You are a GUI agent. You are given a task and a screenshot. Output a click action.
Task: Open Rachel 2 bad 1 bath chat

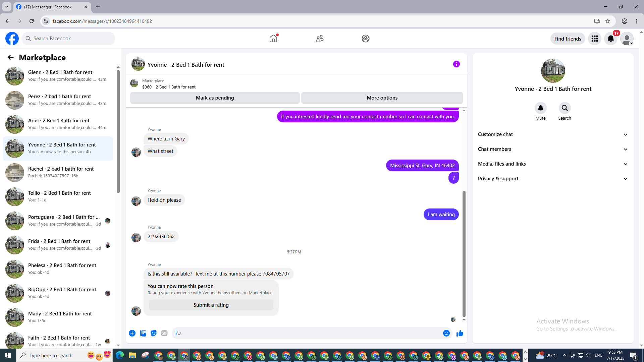pos(58,172)
